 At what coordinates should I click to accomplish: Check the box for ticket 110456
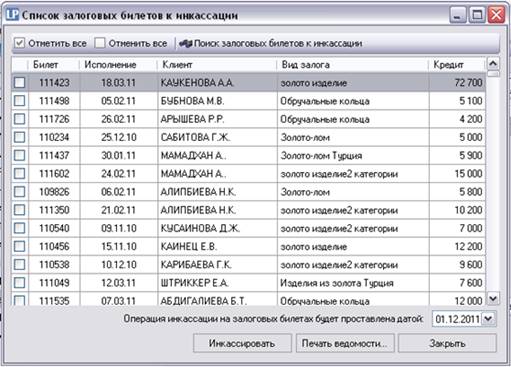tap(20, 246)
